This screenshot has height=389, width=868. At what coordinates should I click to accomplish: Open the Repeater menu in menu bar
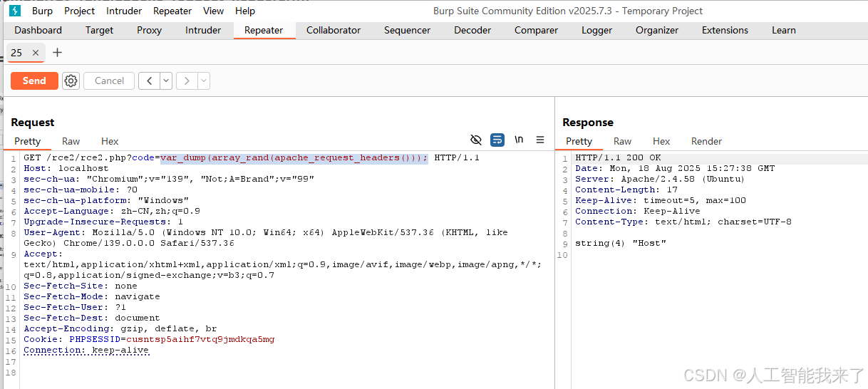(172, 11)
